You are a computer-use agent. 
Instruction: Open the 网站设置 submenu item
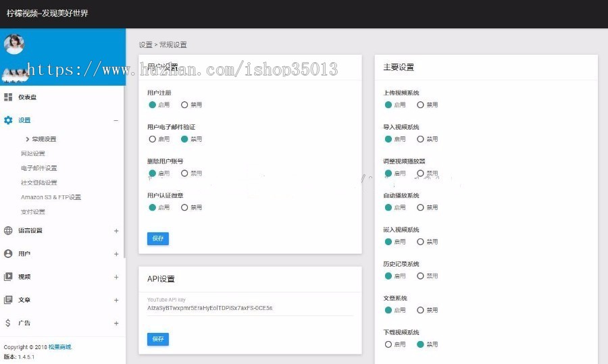[x=33, y=153]
